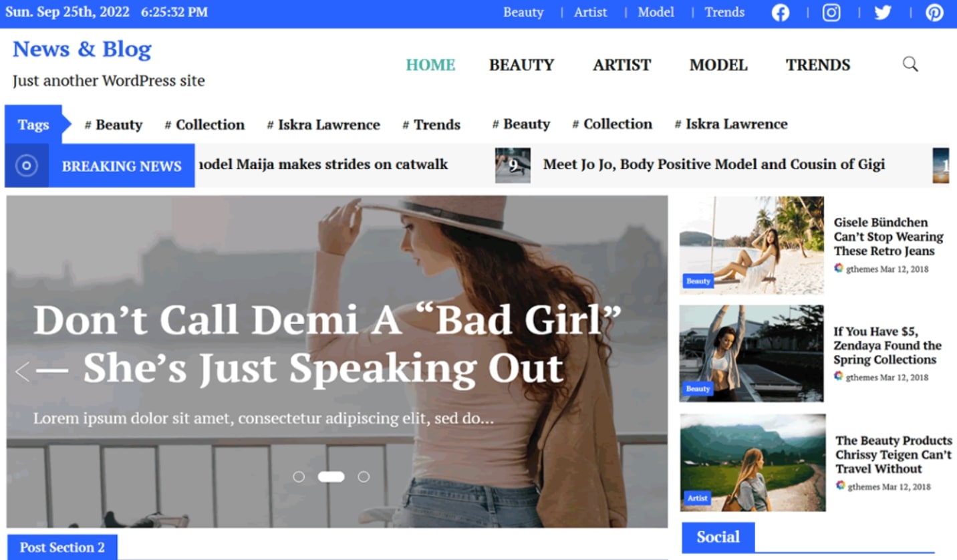Click the Artist badge on mountain photo
Screen dimensions: 957x560
[698, 498]
